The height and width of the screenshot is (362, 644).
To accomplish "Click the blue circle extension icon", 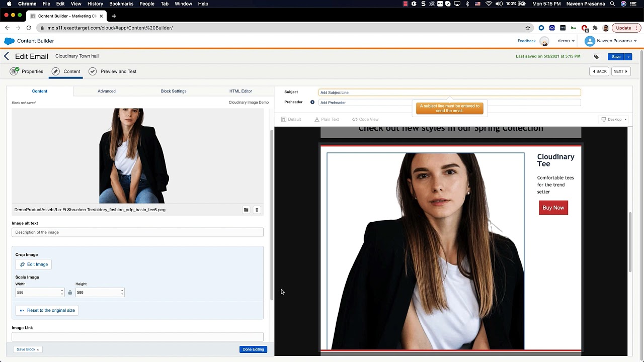I will (x=541, y=28).
